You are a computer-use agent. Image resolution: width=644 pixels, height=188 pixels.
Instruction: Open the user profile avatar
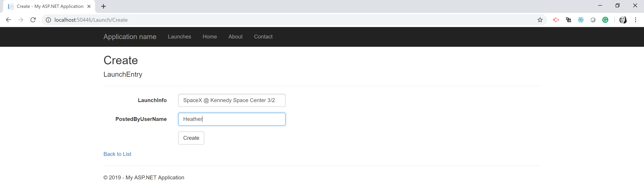pyautogui.click(x=623, y=20)
